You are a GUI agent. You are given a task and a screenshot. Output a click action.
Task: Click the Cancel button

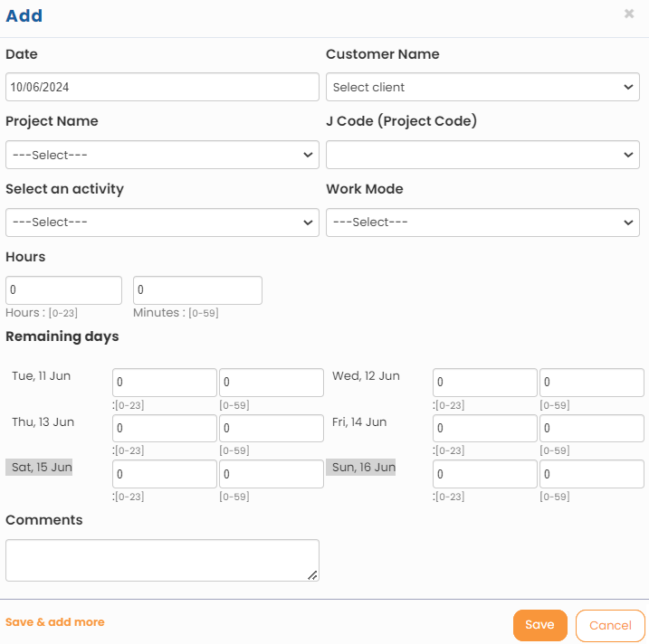point(610,625)
